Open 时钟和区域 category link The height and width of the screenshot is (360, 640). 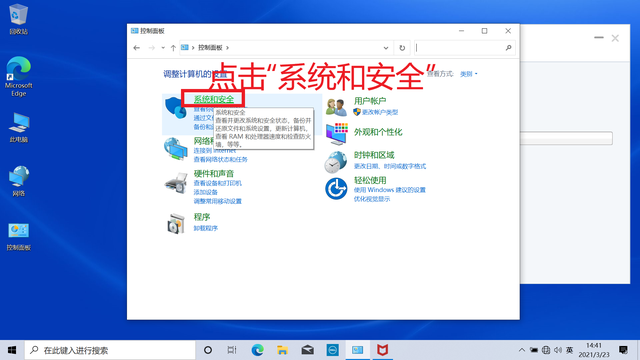click(374, 155)
